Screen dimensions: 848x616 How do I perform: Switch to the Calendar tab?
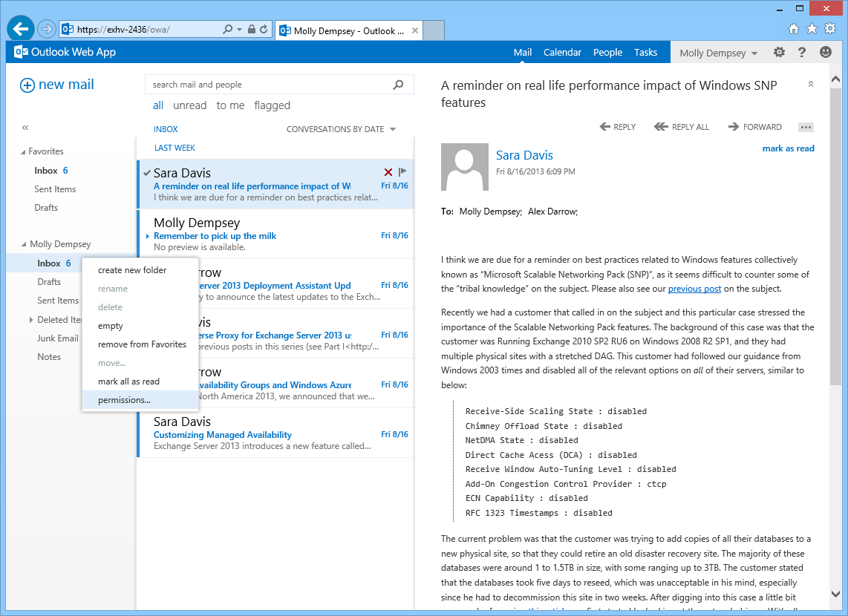click(562, 52)
